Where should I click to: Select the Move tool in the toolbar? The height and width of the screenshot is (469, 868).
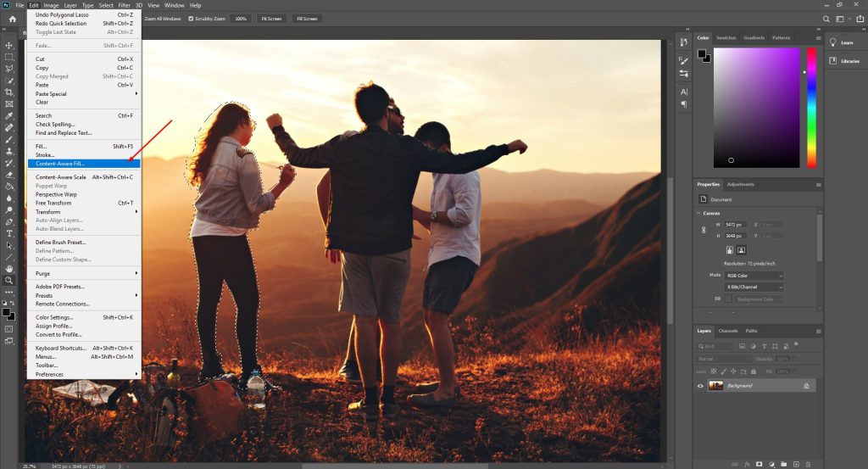(x=9, y=45)
